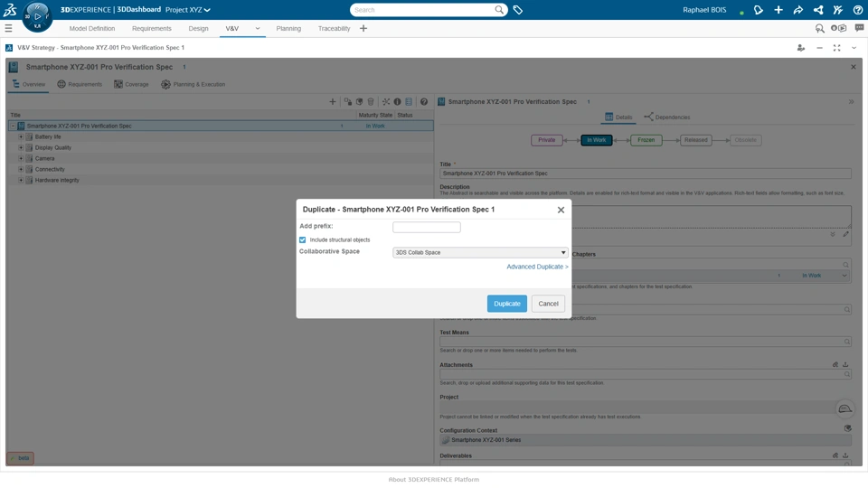Toggle Include structural objects checkbox
Viewport: 868px width, 488px height.
pyautogui.click(x=302, y=240)
